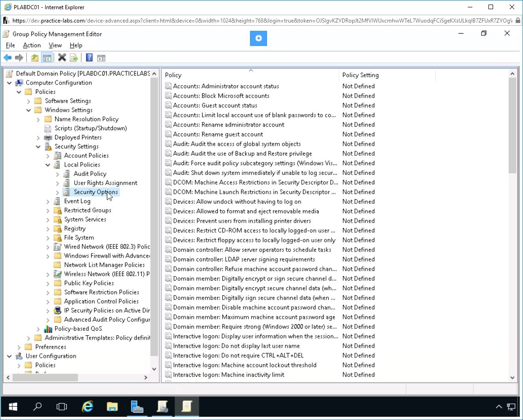Click the Internet Explorer address bar URL
The image size is (523, 420).
[x=262, y=21]
